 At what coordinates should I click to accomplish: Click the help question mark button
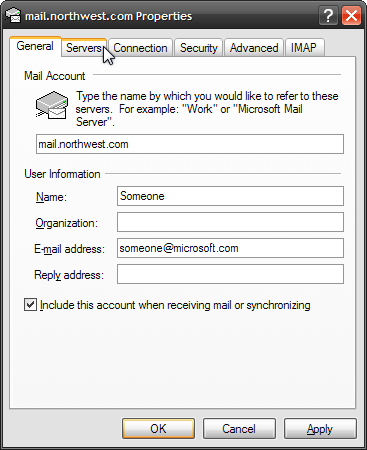tap(328, 15)
